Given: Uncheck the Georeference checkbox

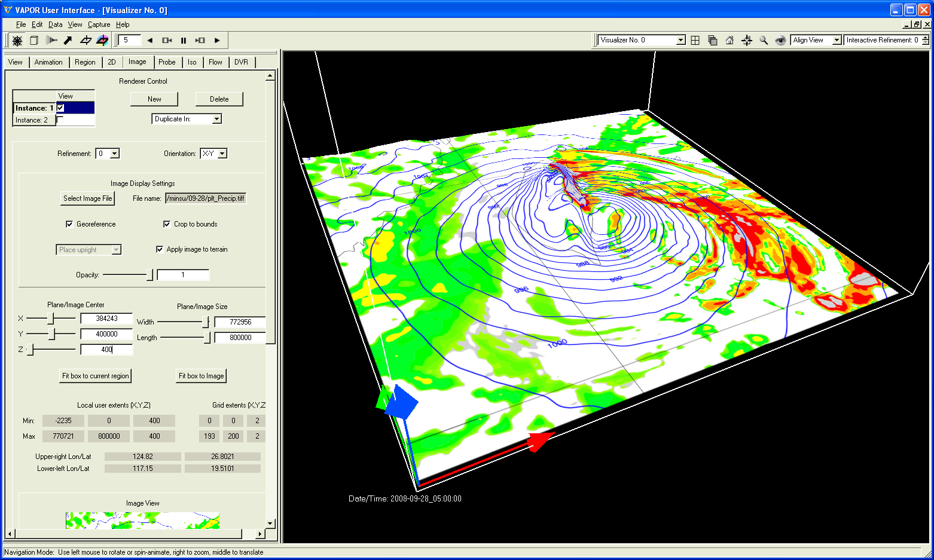Looking at the screenshot, I should point(69,224).
